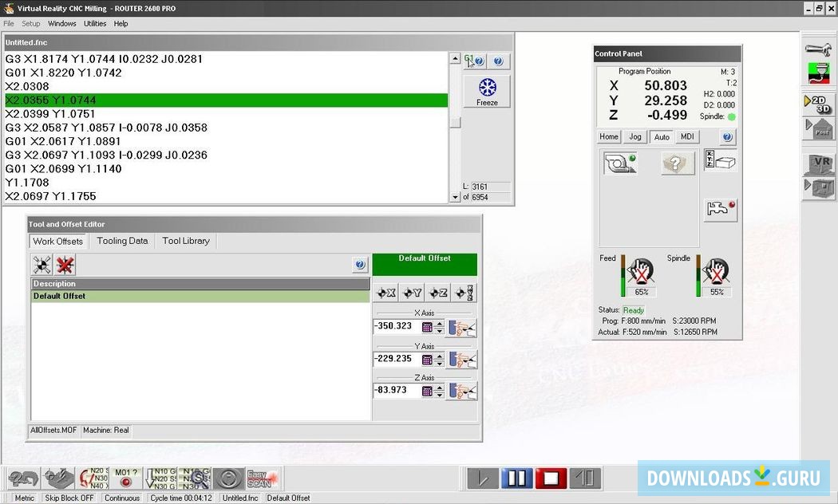Viewport: 838px width, 504px height.
Task: Click the XYZ billet position icon
Action: pyautogui.click(x=721, y=159)
